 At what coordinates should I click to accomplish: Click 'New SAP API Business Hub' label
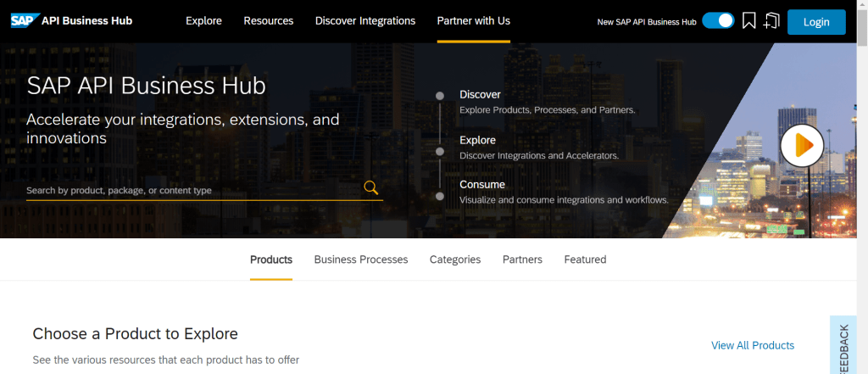click(647, 22)
